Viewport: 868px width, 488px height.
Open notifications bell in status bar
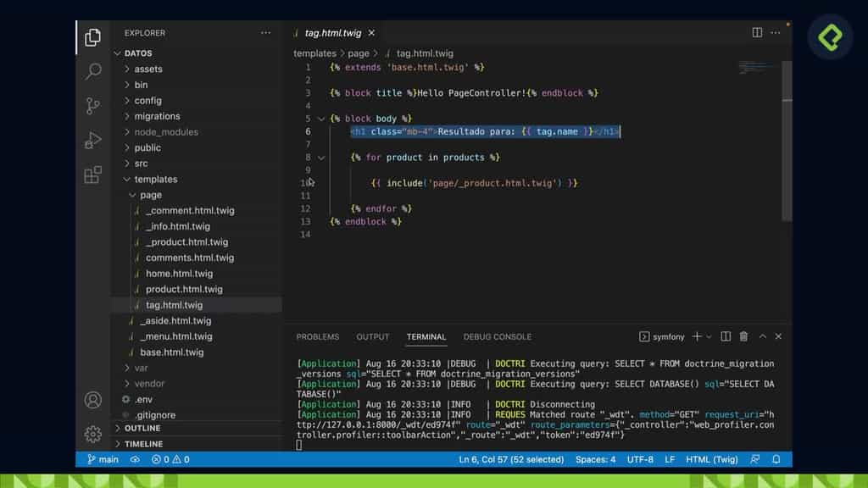776,459
